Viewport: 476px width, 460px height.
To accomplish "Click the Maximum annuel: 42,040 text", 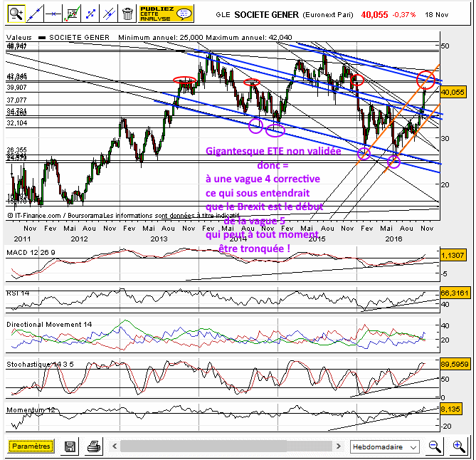I will click(x=249, y=37).
